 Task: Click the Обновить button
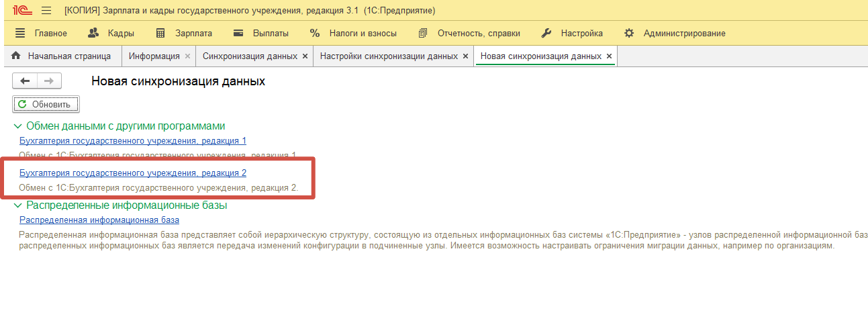(x=46, y=104)
